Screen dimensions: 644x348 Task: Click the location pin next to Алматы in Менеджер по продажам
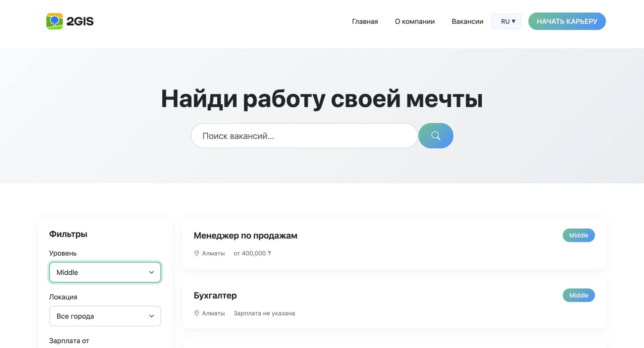pos(197,253)
